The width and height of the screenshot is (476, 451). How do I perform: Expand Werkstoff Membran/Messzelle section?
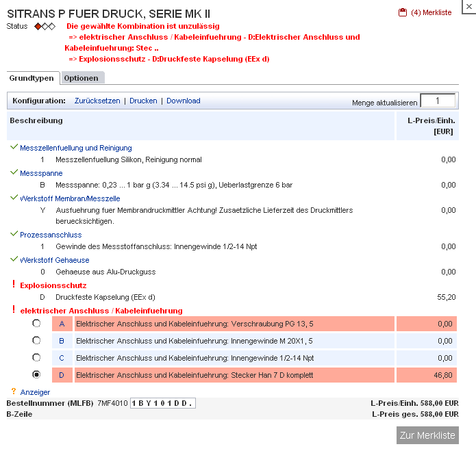point(70,198)
